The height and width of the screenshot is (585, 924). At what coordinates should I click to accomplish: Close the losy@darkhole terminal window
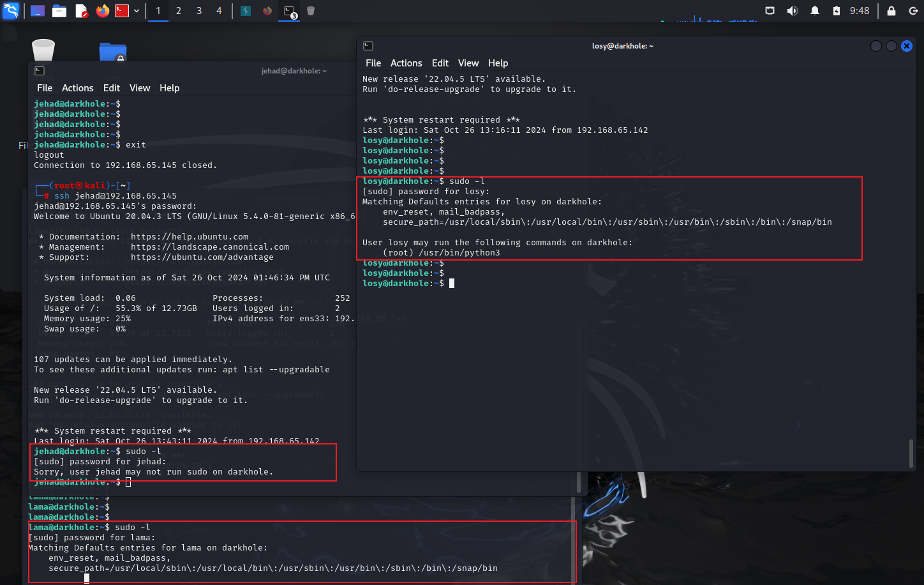[x=907, y=46]
